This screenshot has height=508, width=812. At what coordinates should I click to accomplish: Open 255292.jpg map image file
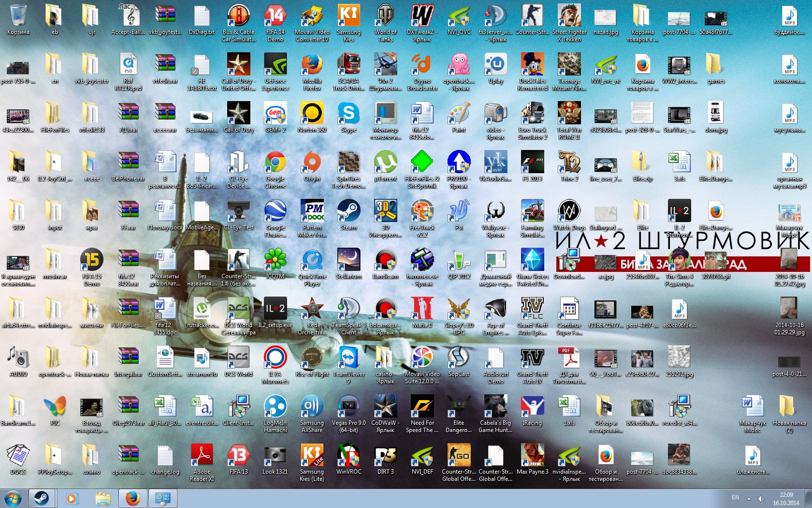pyautogui.click(x=679, y=362)
